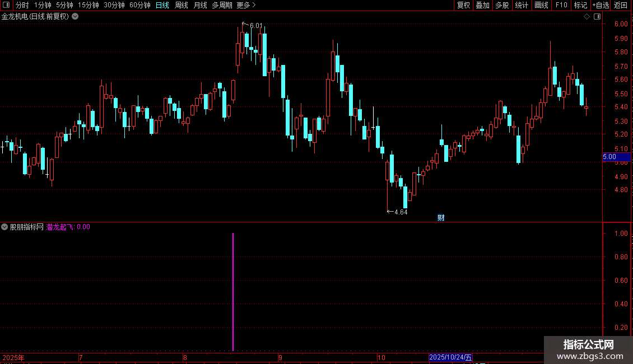633x364 pixels.
Task: Click the 5.50 price axis label
Action: point(621,94)
